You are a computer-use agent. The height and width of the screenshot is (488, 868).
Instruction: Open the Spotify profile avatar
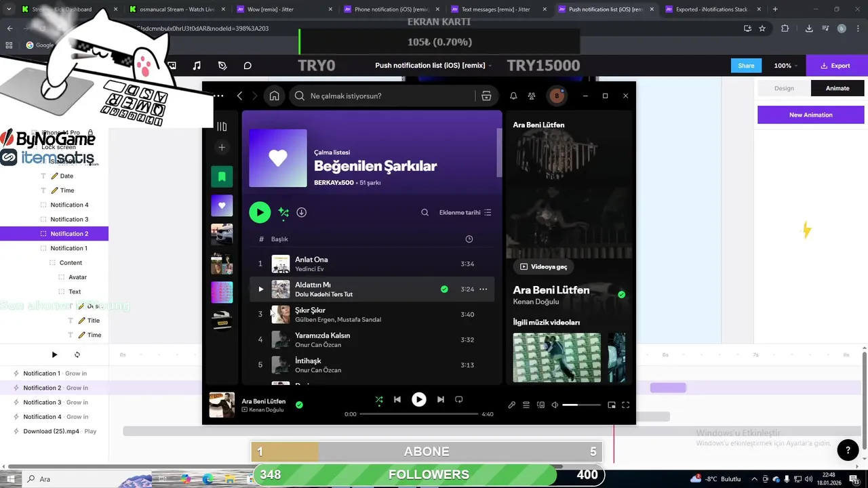[x=557, y=96]
